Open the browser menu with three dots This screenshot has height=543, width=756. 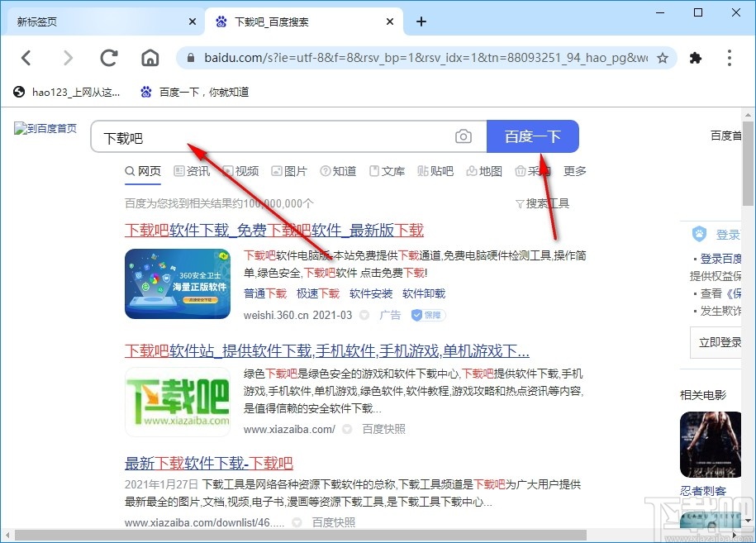(x=730, y=58)
